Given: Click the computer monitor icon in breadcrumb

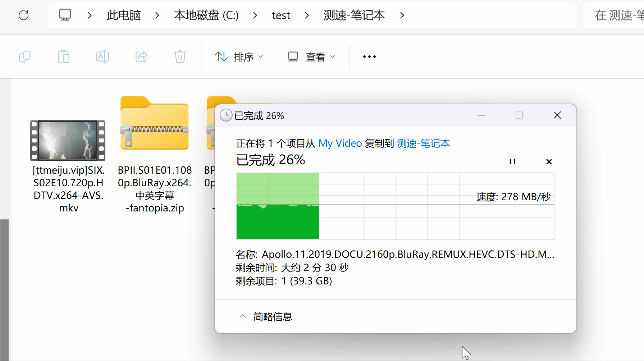Looking at the screenshot, I should pyautogui.click(x=65, y=15).
